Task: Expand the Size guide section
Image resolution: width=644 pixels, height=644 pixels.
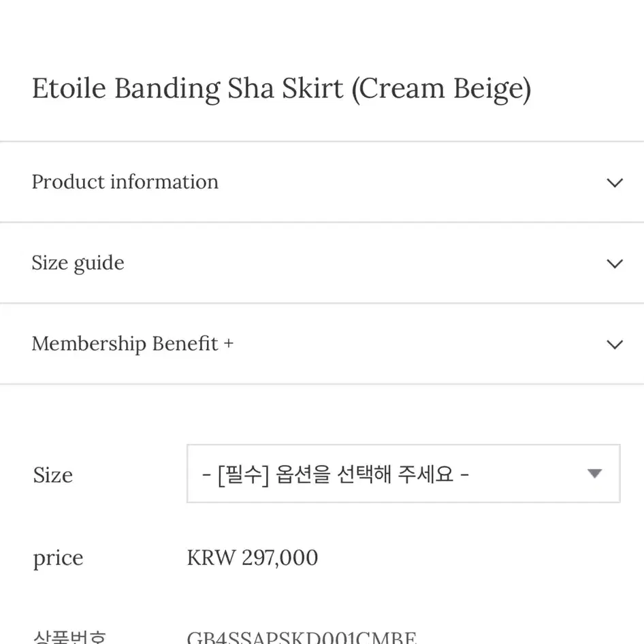Action: [322, 263]
